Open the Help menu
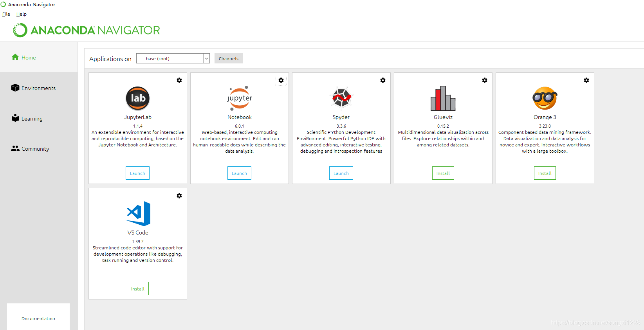 [22, 14]
